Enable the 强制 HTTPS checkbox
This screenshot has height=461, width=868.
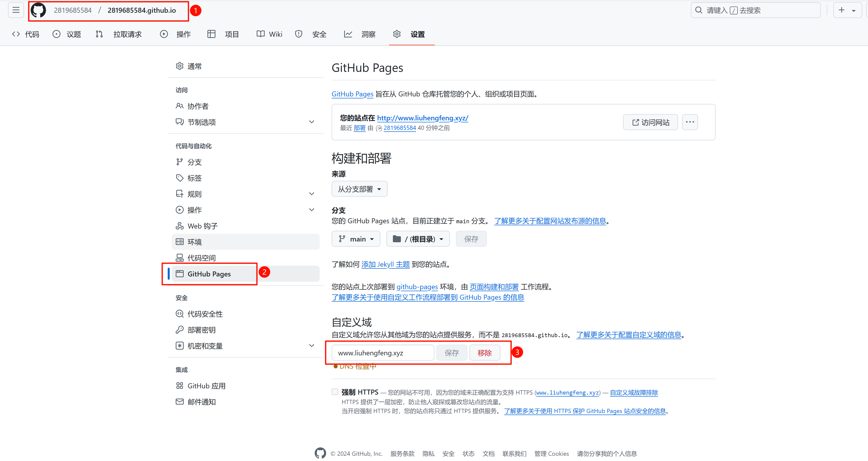tap(335, 392)
